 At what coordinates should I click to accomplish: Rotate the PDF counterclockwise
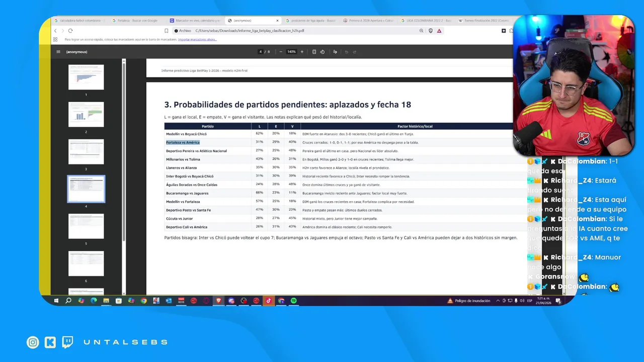[x=323, y=52]
